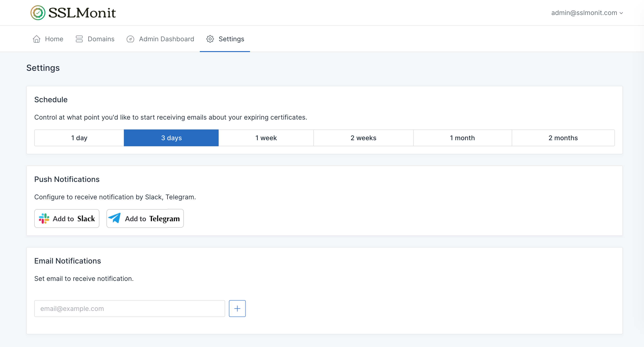The width and height of the screenshot is (644, 347).
Task: Click the Telegram paper plane icon
Action: 114,218
